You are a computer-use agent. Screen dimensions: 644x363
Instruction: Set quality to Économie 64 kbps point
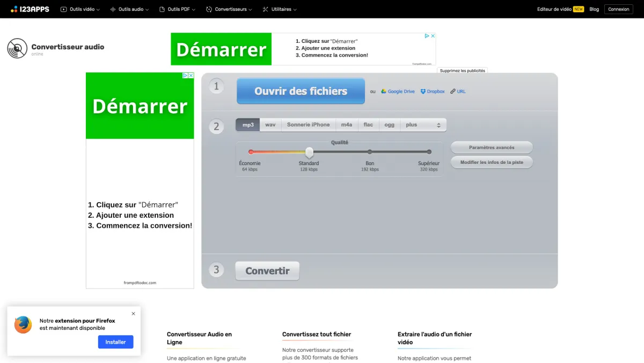[x=251, y=152]
